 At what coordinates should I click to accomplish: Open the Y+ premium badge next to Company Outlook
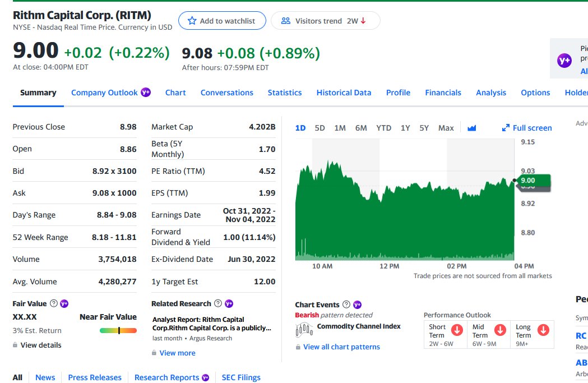[x=146, y=93]
